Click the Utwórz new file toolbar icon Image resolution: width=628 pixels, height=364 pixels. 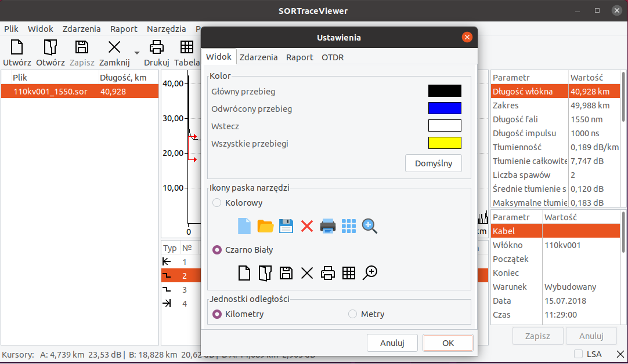click(x=17, y=48)
